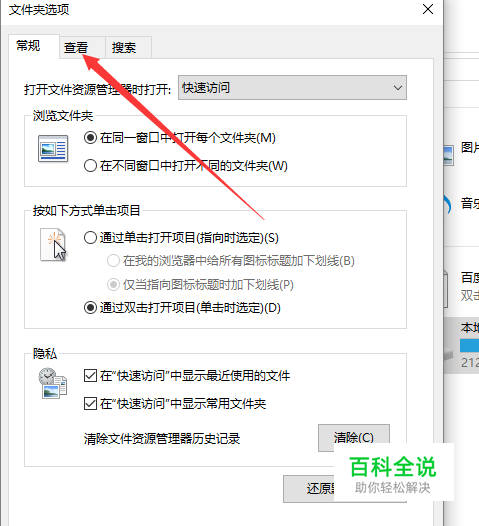Switch to the 搜索 tab
Image resolution: width=479 pixels, height=526 pixels.
click(128, 48)
